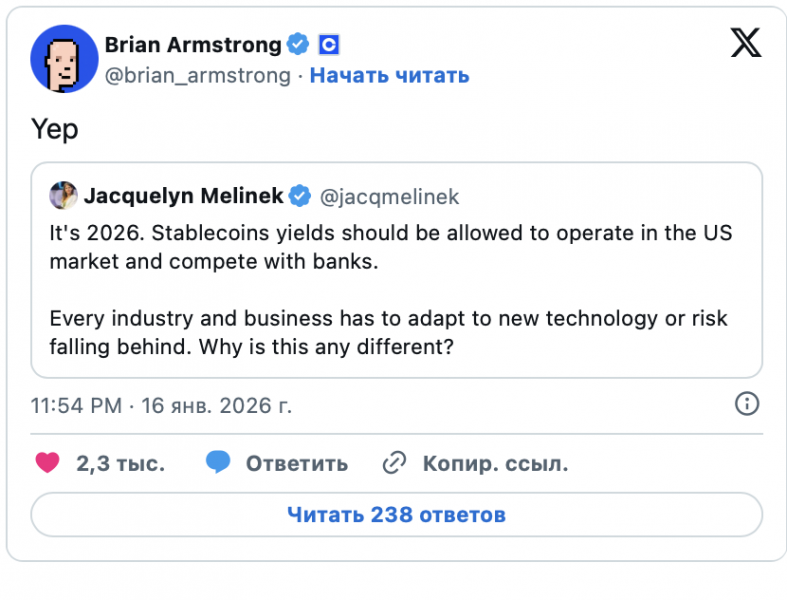
Task: Open the X logo link
Action: tap(745, 43)
